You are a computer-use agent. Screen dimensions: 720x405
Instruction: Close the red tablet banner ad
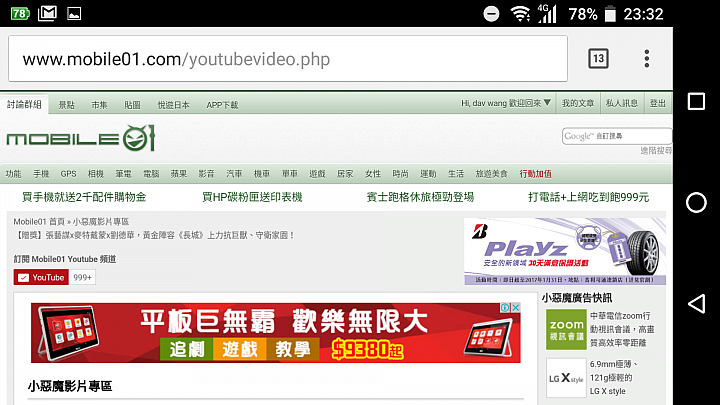point(516,308)
